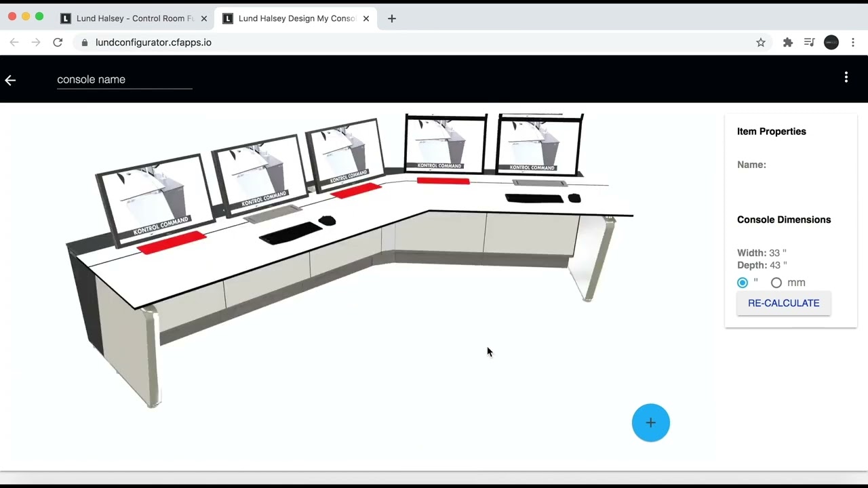Click the Name: label in properties
Image resolution: width=868 pixels, height=488 pixels.
(x=751, y=165)
